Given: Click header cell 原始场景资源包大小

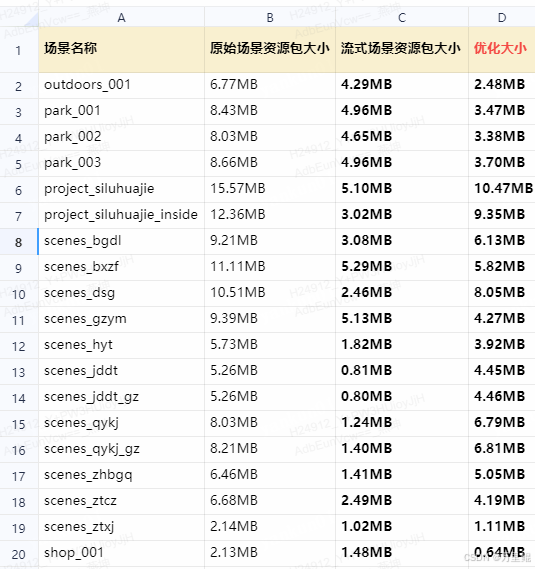Looking at the screenshot, I should pyautogui.click(x=270, y=50).
